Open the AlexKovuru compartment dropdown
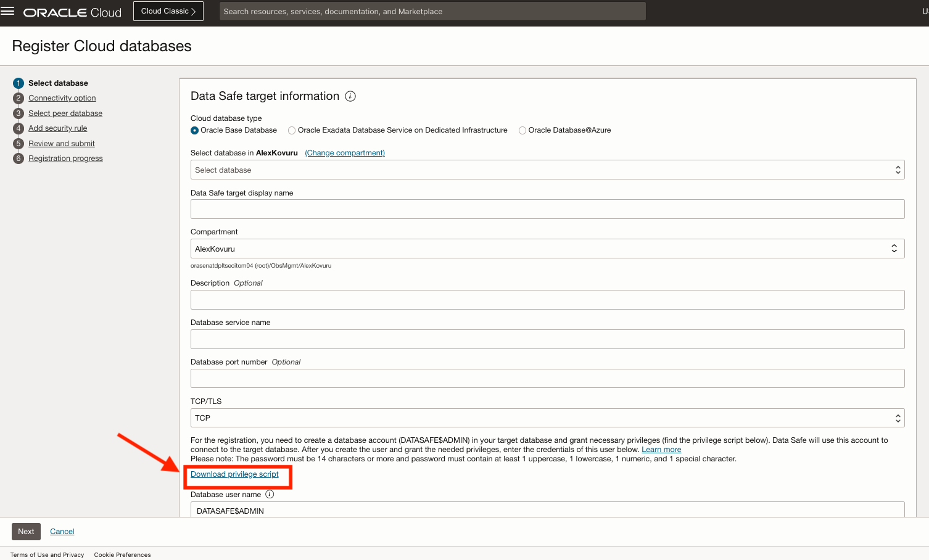Image resolution: width=929 pixels, height=560 pixels. coord(547,249)
